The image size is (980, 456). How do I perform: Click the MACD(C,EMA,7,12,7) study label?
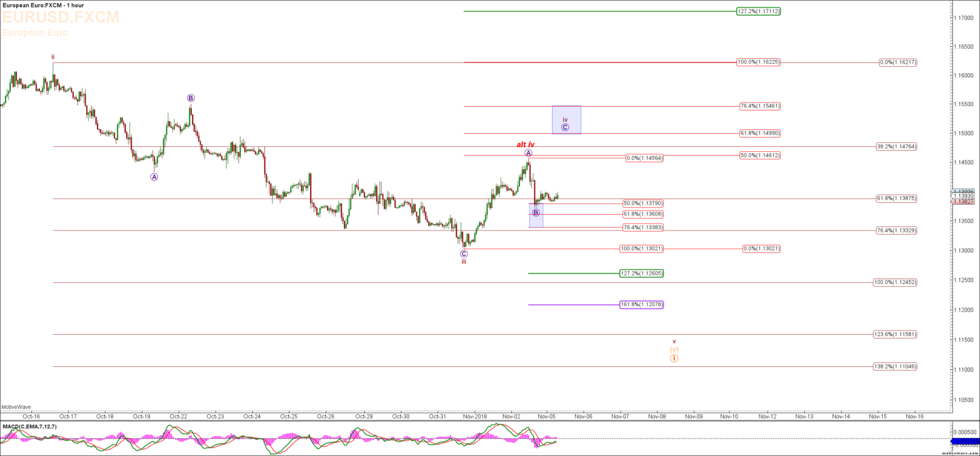(x=29, y=427)
